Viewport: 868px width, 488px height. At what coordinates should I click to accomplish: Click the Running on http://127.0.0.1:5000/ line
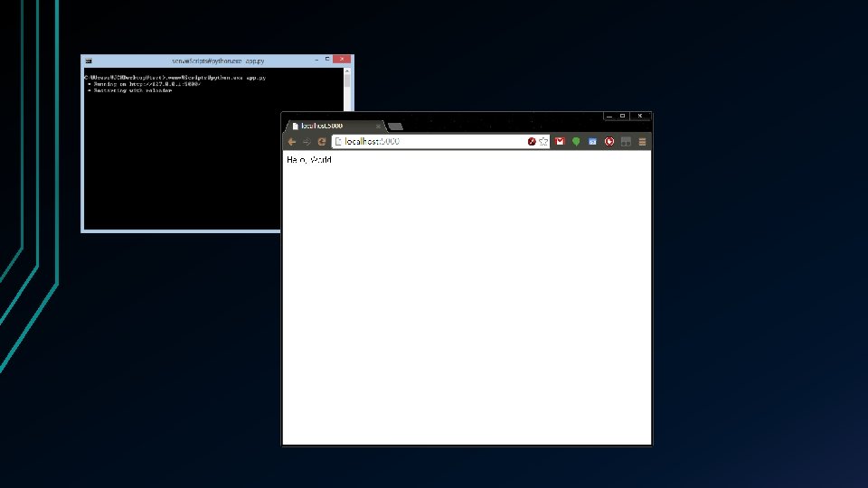[144, 84]
